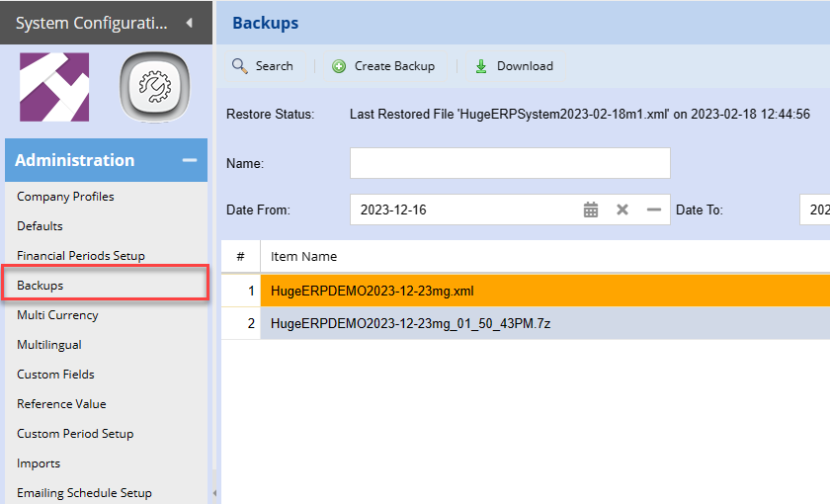Collapse the Administration section
Image resolution: width=830 pixels, height=504 pixels.
point(189,160)
